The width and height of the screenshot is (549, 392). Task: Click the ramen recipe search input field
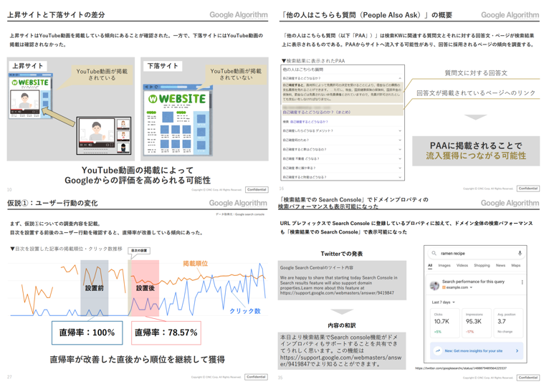point(475,253)
